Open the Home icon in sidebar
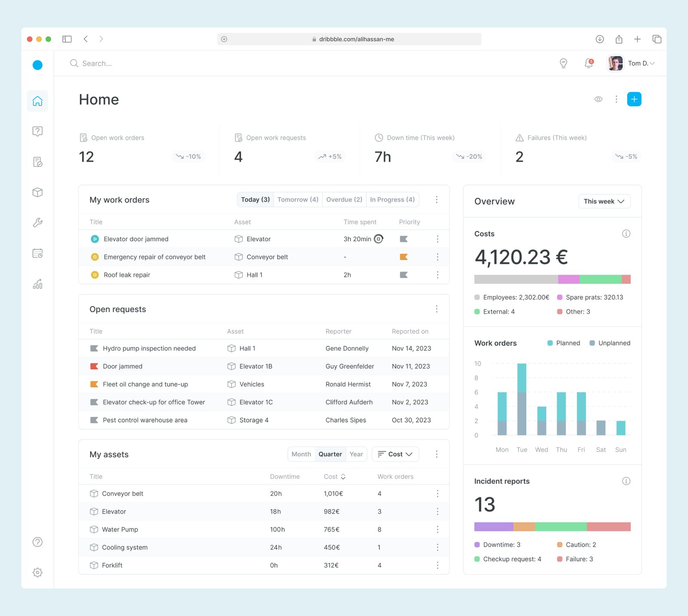Viewport: 688px width, 616px height. (x=37, y=101)
